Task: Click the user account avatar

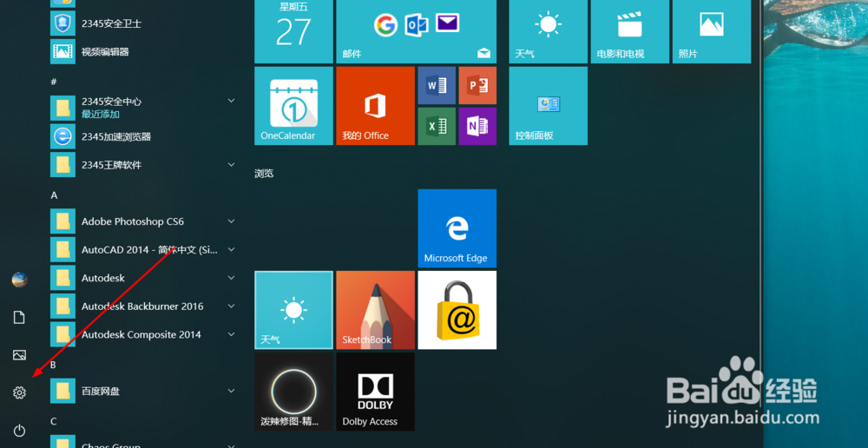Action: 19,280
